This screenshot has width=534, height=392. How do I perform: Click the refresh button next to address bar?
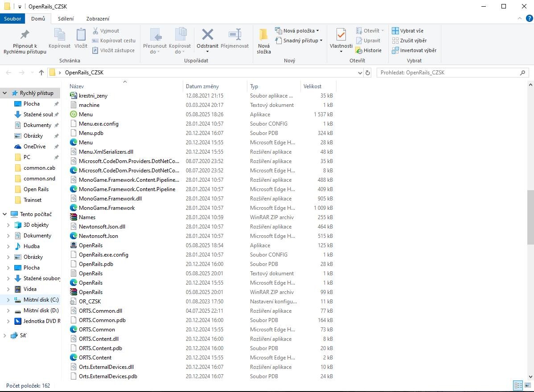[368, 73]
